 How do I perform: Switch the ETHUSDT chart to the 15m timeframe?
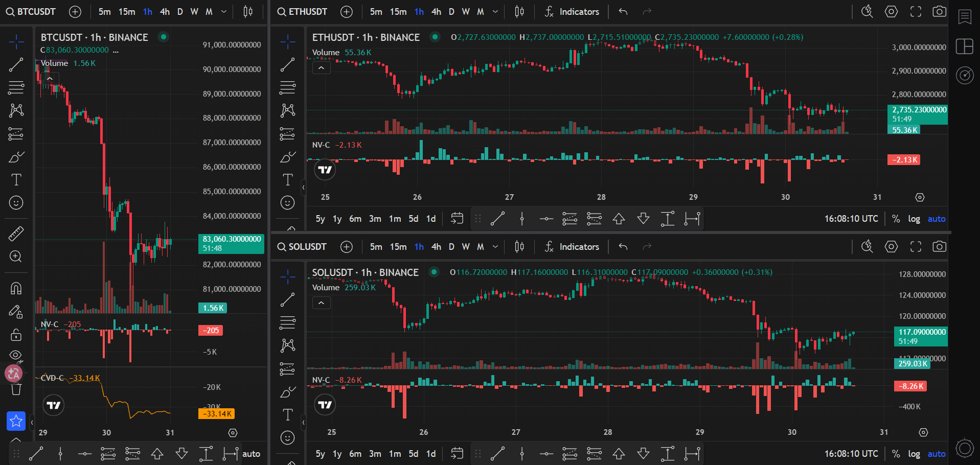pyautogui.click(x=398, y=12)
